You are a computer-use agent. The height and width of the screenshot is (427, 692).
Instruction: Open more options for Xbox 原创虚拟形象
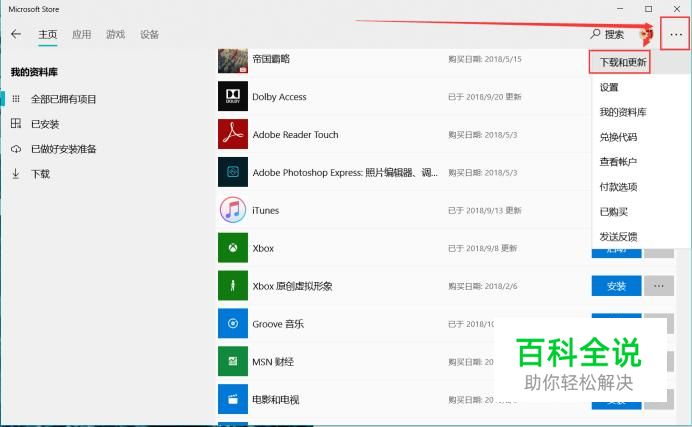coord(658,286)
